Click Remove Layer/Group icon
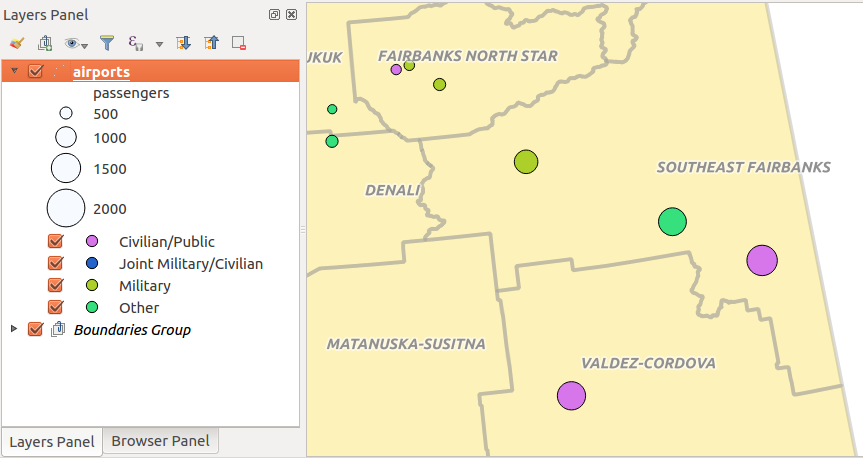 tap(239, 43)
